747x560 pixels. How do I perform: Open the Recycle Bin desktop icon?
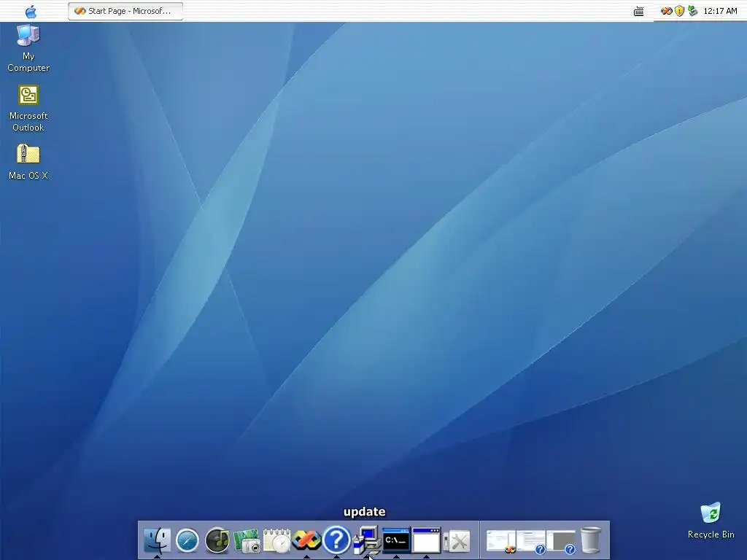click(x=711, y=521)
